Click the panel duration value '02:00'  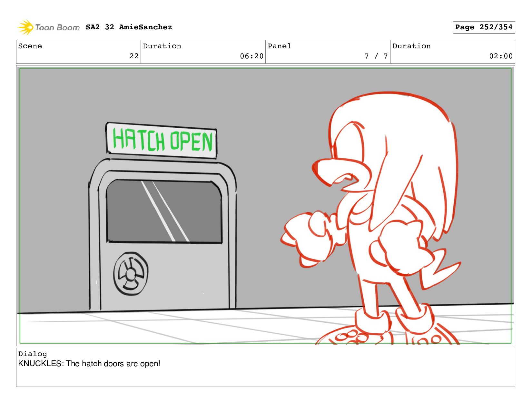click(x=501, y=56)
